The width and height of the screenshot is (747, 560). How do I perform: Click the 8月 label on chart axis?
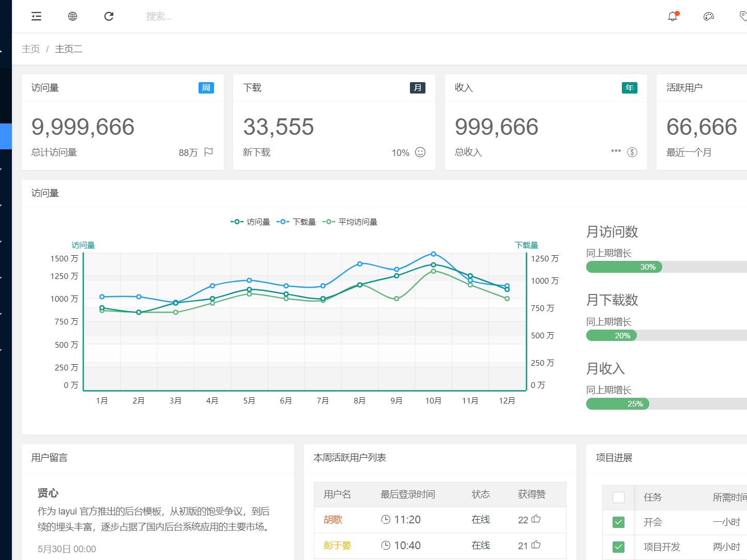point(360,400)
